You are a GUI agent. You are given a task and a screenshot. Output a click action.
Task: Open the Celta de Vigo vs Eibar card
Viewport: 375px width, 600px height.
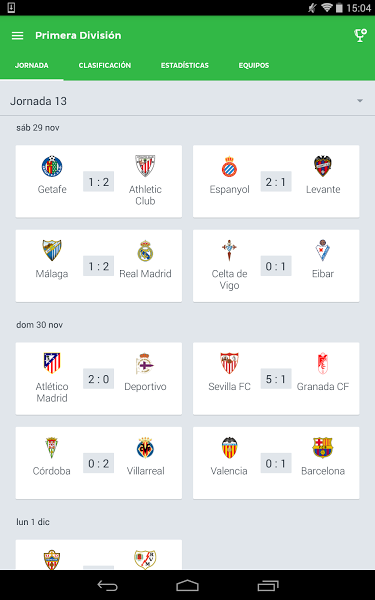coord(276,266)
